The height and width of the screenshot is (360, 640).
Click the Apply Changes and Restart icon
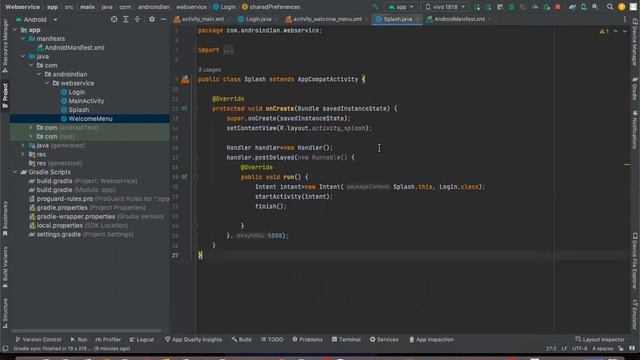[x=488, y=7]
